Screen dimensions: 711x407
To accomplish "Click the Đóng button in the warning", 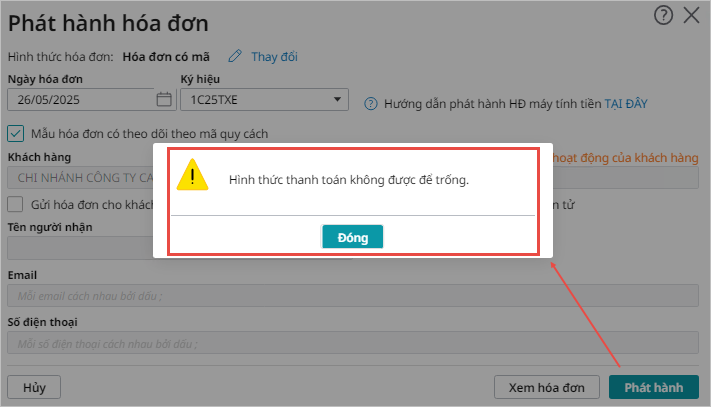I will 352,237.
